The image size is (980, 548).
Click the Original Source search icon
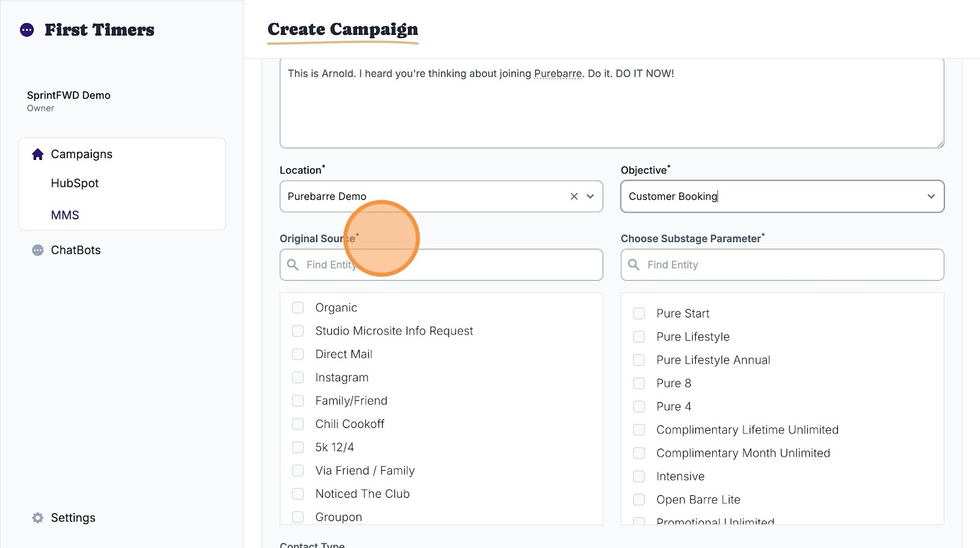click(293, 265)
